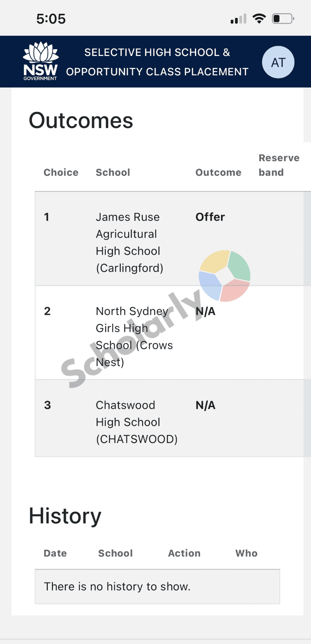Click the colorful Scholarly pie logo
The height and width of the screenshot is (644, 311).
coord(225,276)
